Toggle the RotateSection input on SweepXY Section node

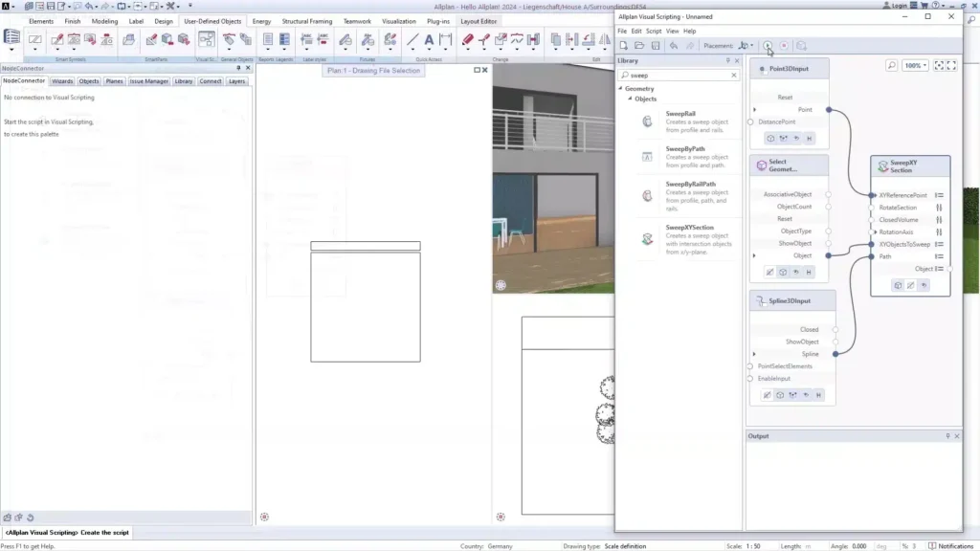click(x=871, y=208)
